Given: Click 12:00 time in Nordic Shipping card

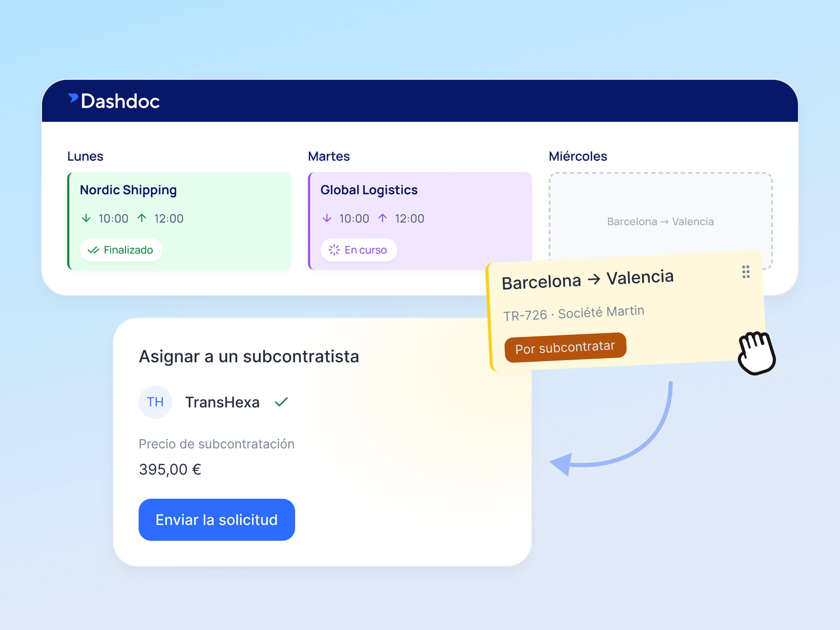Looking at the screenshot, I should click(169, 218).
